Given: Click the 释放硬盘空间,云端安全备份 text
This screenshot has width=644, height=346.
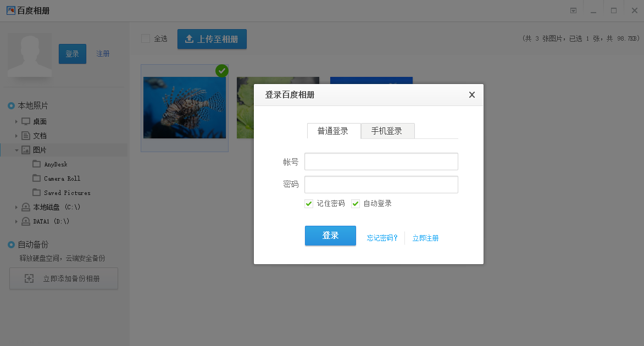Looking at the screenshot, I should [63, 258].
